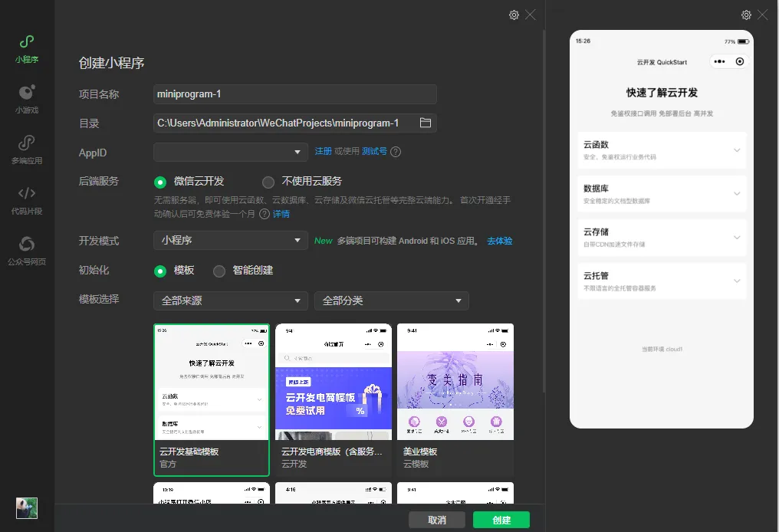This screenshot has height=532, width=779.
Task: Click the circle target icon in preview
Action: [x=740, y=61]
